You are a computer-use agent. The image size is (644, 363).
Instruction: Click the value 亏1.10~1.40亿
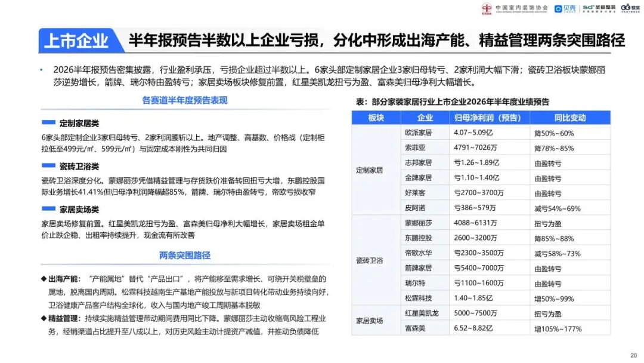point(476,178)
